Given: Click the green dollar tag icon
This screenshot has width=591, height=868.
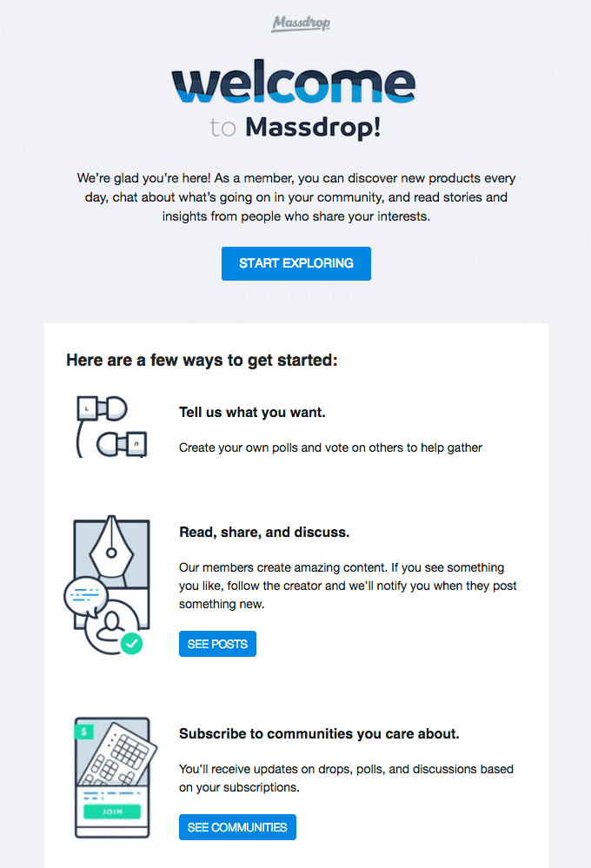Looking at the screenshot, I should pyautogui.click(x=83, y=732).
